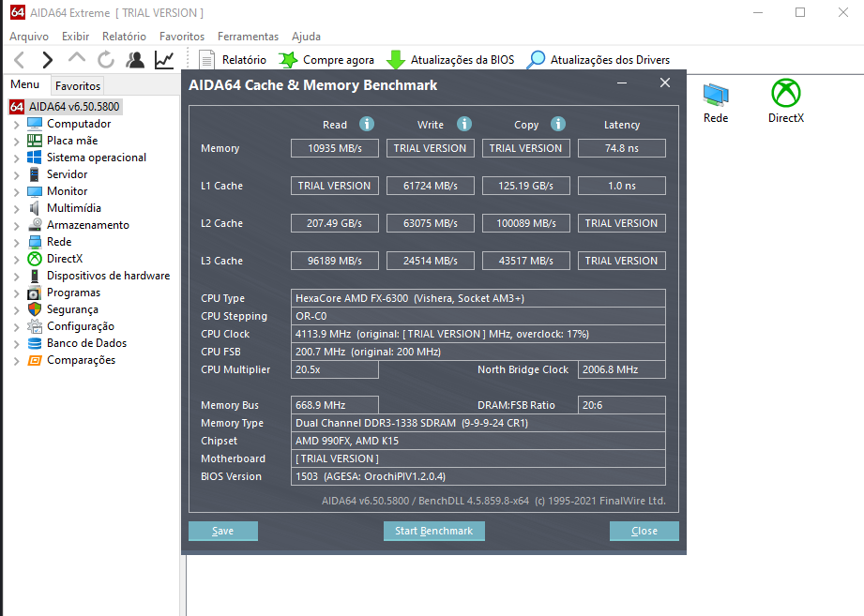This screenshot has height=616, width=864.
Task: Expand the Sistema operacional tree node
Action: (x=16, y=158)
